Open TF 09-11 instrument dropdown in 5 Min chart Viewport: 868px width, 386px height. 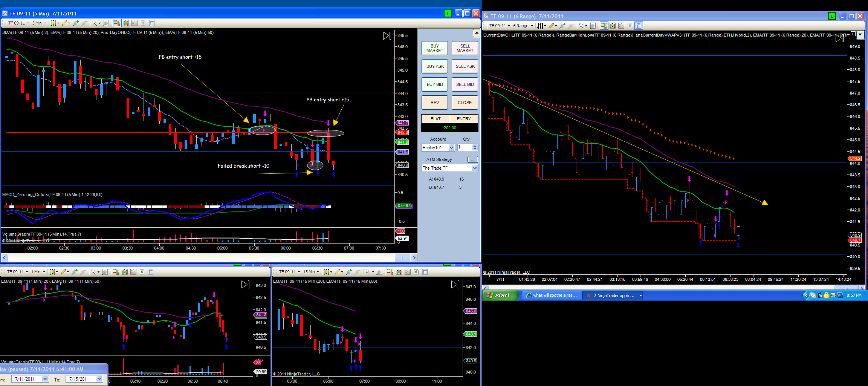click(x=18, y=23)
